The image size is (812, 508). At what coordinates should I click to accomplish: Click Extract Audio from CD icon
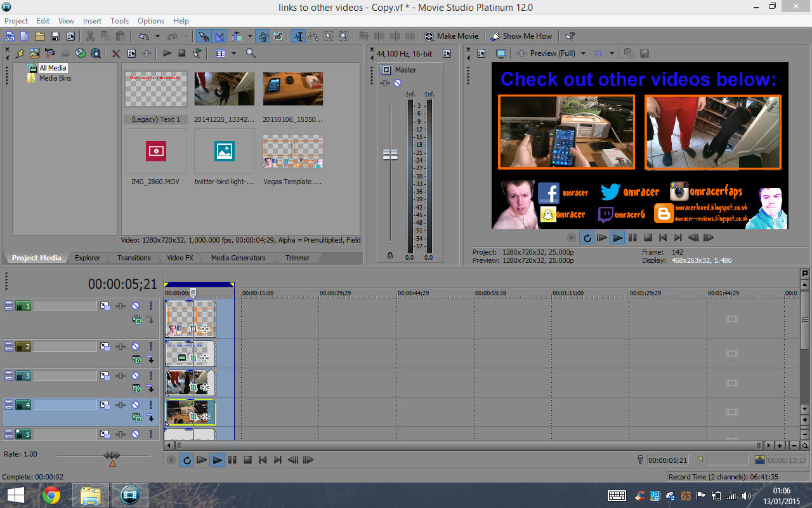(x=81, y=53)
